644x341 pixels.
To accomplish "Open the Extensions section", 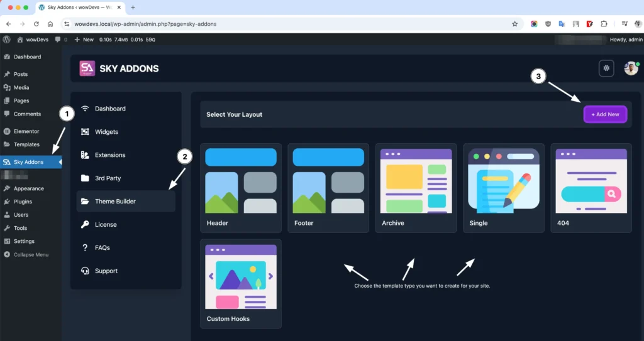I will (126, 155).
